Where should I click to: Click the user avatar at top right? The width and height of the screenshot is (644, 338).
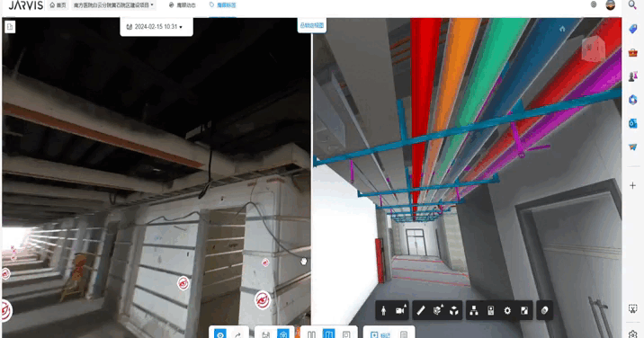[611, 4]
